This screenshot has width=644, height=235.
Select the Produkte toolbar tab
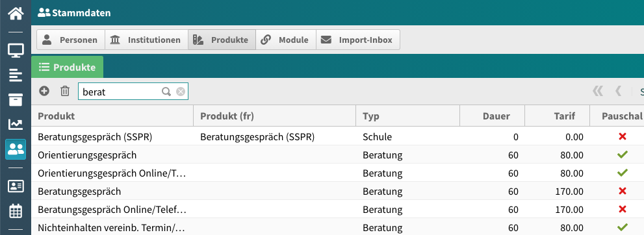click(222, 40)
